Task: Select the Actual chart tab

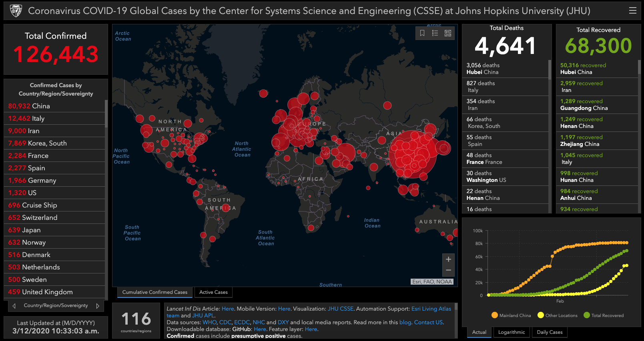Action: tap(479, 332)
